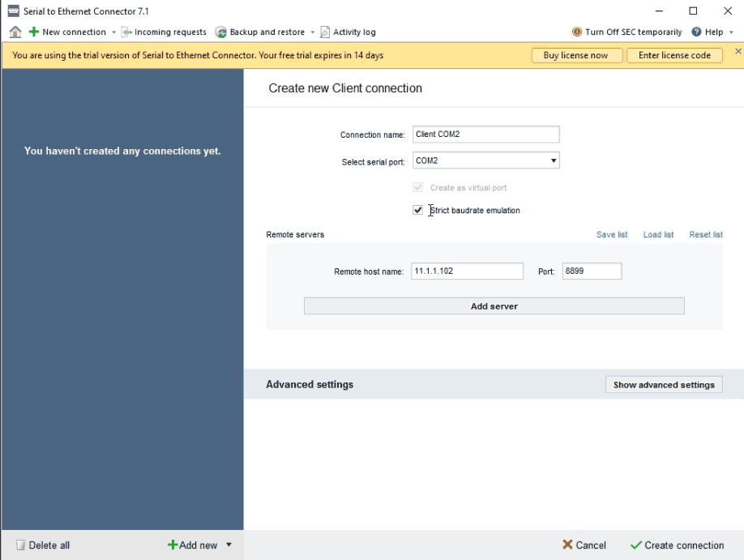Edit the Connection name field
This screenshot has width=744, height=560.
pyautogui.click(x=486, y=135)
